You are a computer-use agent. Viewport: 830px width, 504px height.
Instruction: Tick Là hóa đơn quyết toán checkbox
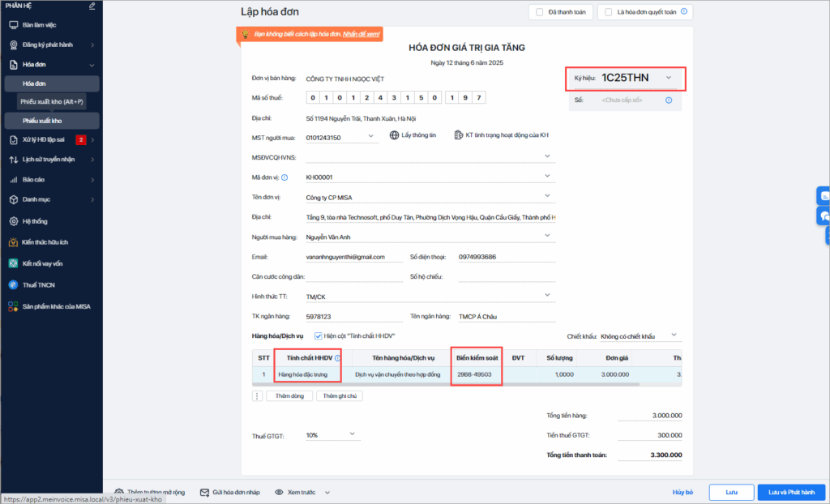point(608,12)
